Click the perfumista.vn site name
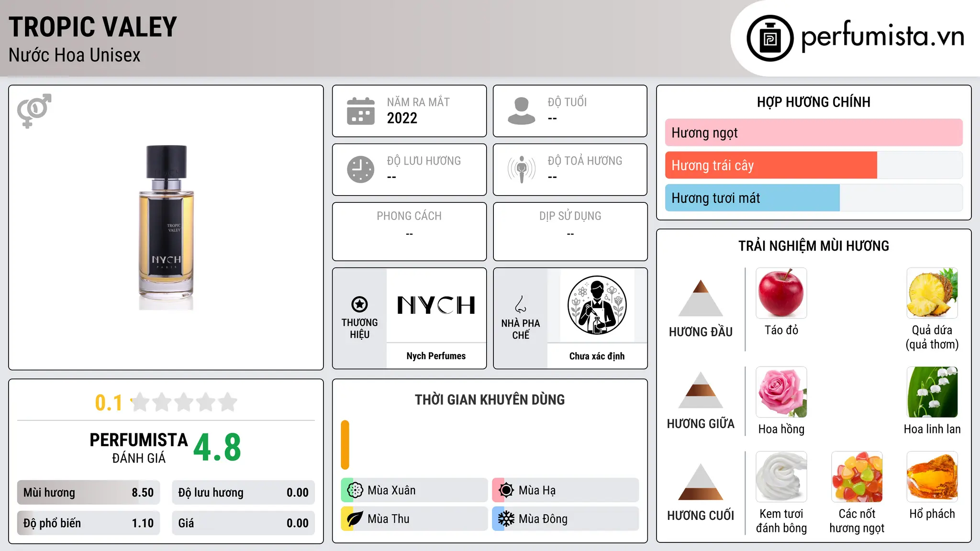This screenshot has height=551, width=980. (882, 36)
